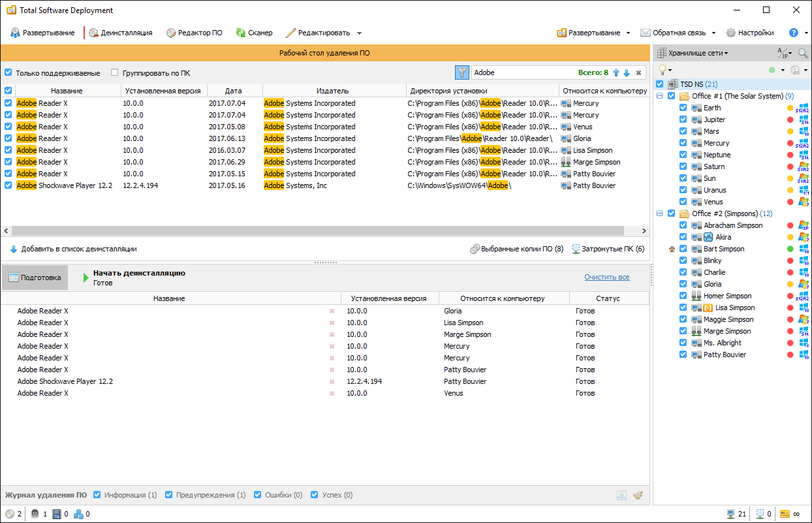
Task: Open the Деинсталляция tab
Action: [x=121, y=33]
